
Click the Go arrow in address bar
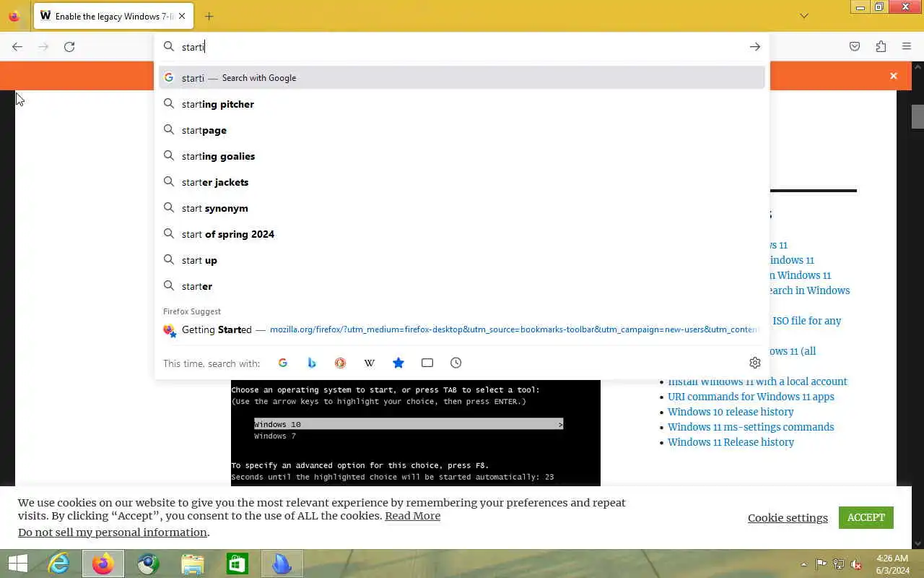point(755,47)
